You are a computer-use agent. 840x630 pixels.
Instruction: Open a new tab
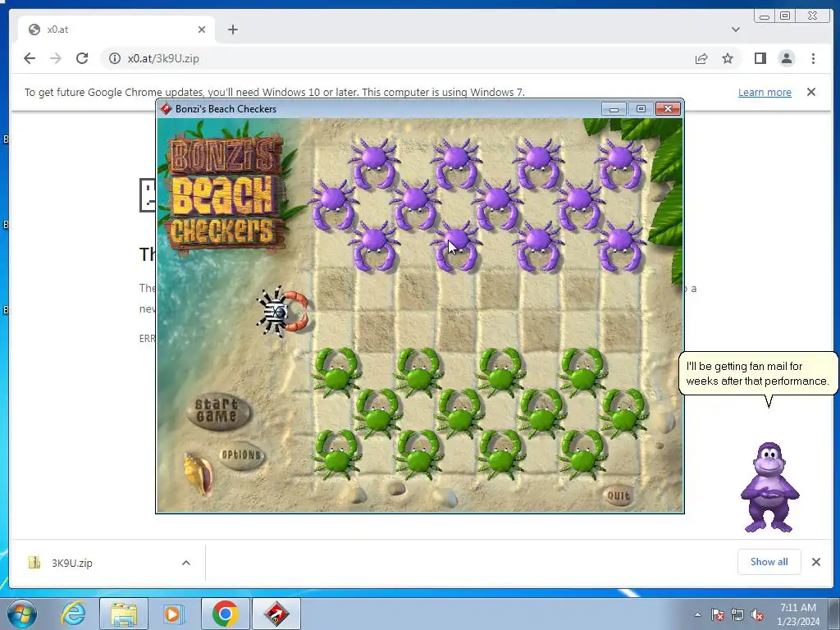232,30
